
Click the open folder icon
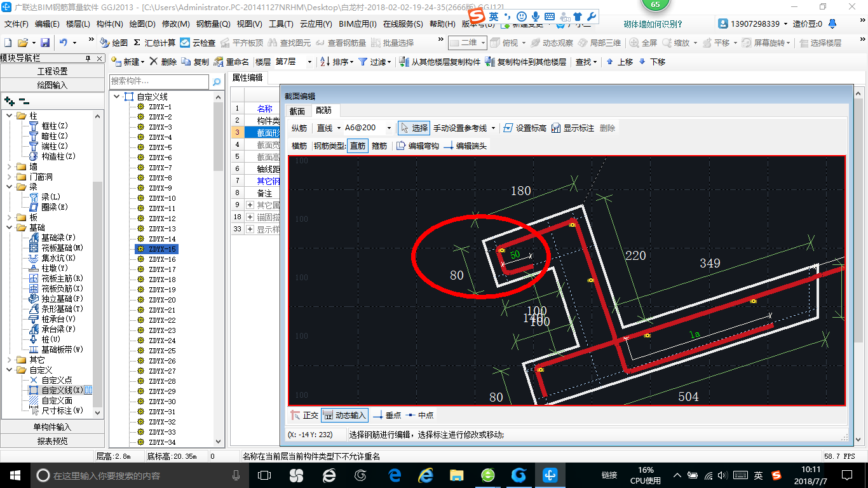point(22,43)
